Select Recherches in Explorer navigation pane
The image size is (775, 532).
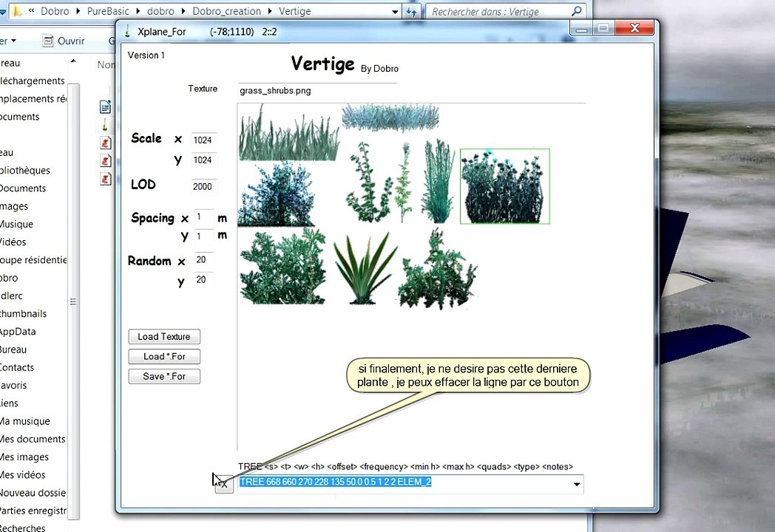(x=23, y=528)
